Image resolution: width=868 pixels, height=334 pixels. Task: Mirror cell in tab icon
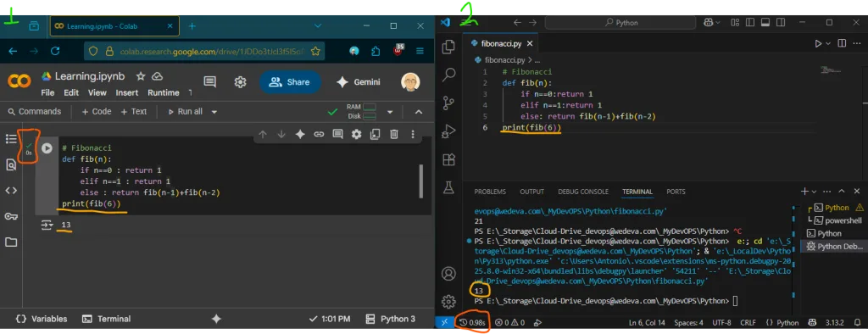(x=376, y=134)
